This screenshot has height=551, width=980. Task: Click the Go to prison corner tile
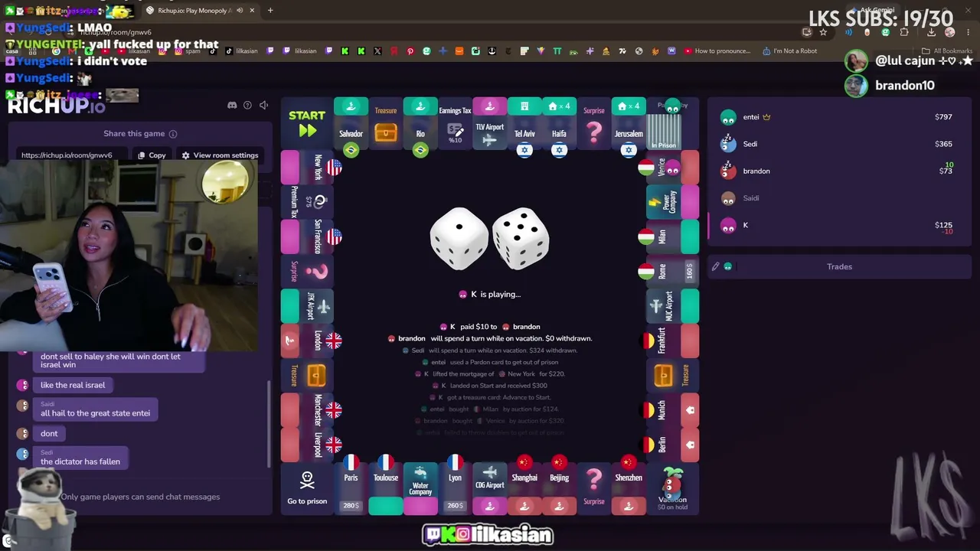tap(307, 488)
